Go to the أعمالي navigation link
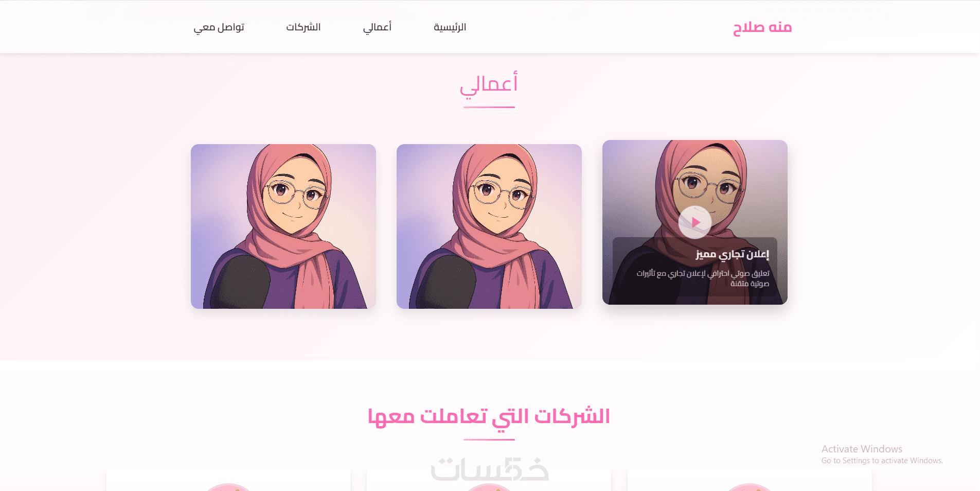The height and width of the screenshot is (491, 980). pyautogui.click(x=377, y=27)
